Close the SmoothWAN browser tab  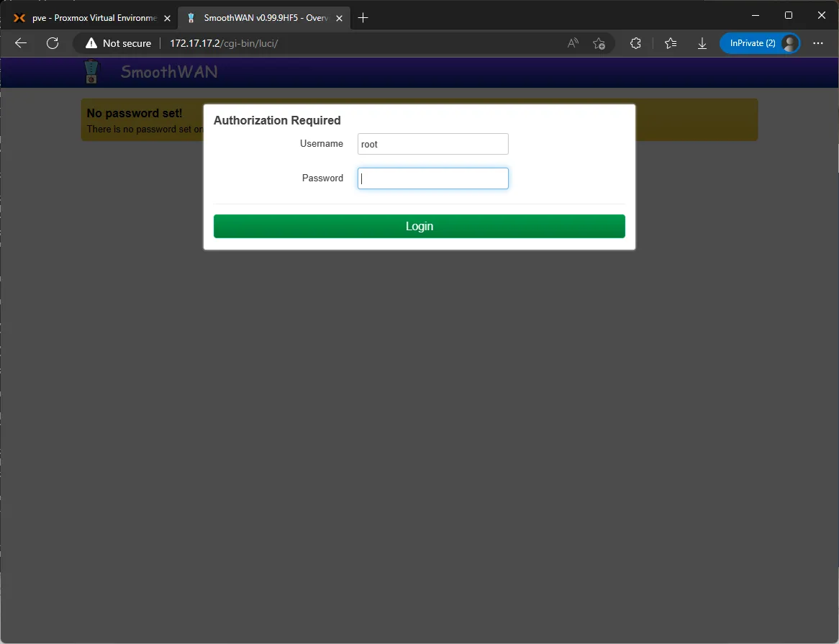pyautogui.click(x=339, y=18)
